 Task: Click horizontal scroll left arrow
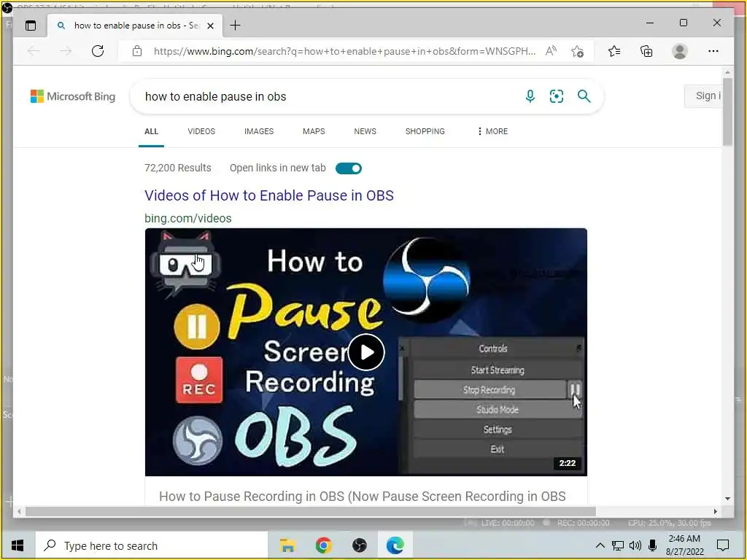pos(19,511)
